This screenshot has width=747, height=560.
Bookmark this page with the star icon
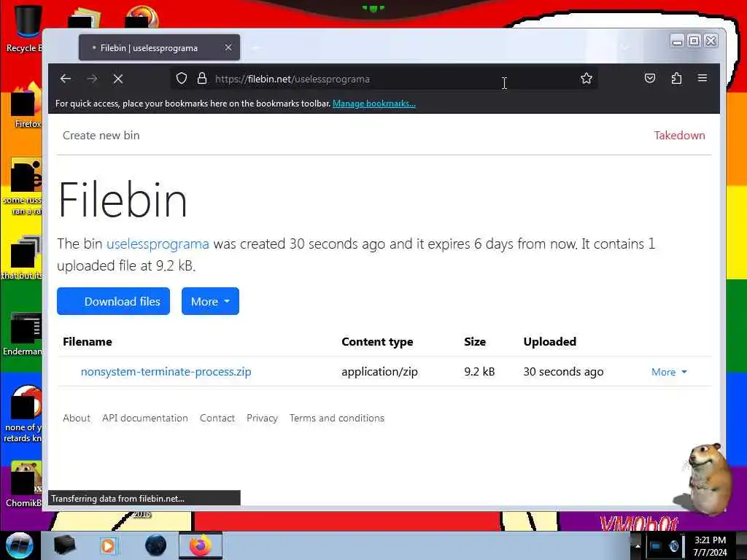tap(587, 78)
